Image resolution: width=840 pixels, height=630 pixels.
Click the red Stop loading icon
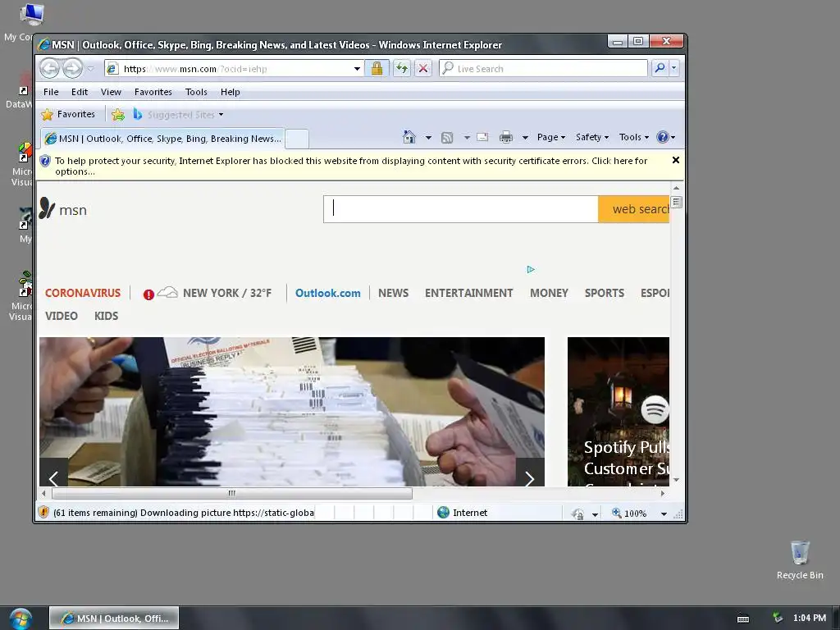pos(423,68)
